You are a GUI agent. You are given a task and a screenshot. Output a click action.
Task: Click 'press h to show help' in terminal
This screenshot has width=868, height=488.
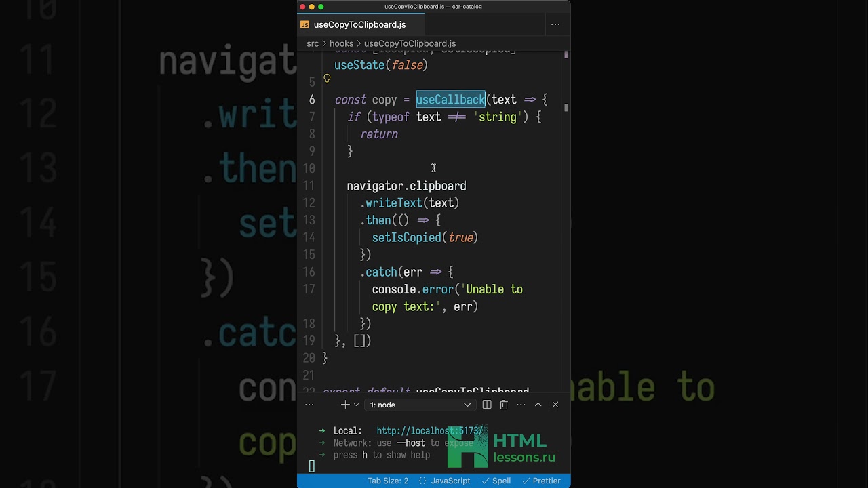[382, 455]
